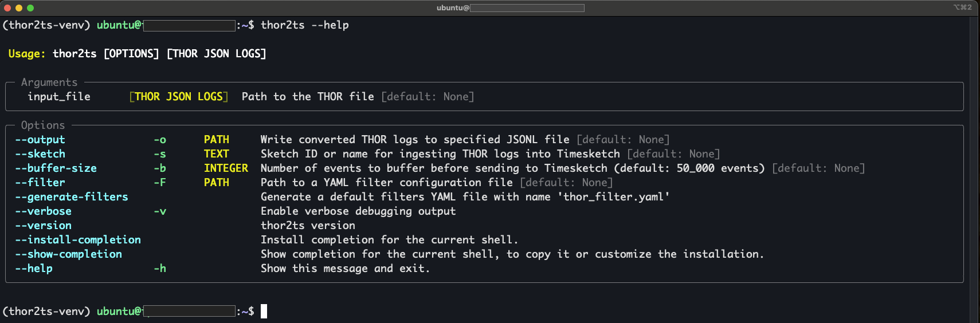Click the terminal cursor at the bottom prompt
The height and width of the screenshot is (323, 980).
tap(264, 311)
